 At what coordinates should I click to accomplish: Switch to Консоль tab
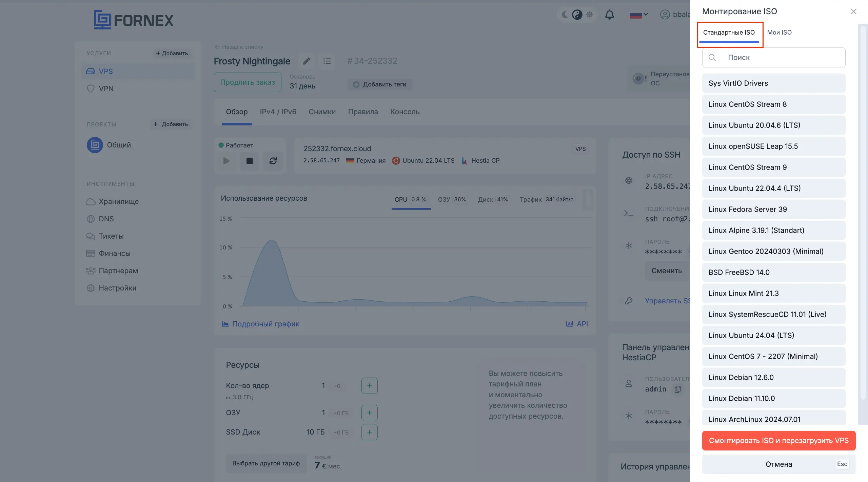click(405, 112)
